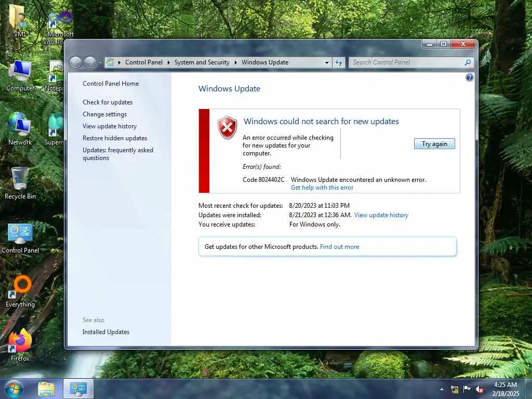
Task: Open Change settings in sidebar
Action: pyautogui.click(x=105, y=114)
